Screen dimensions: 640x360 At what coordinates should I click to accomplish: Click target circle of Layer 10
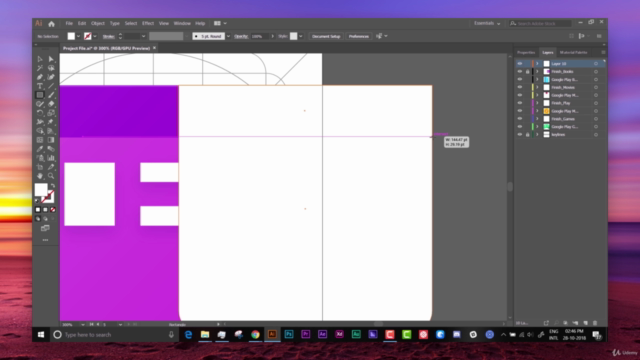(596, 64)
